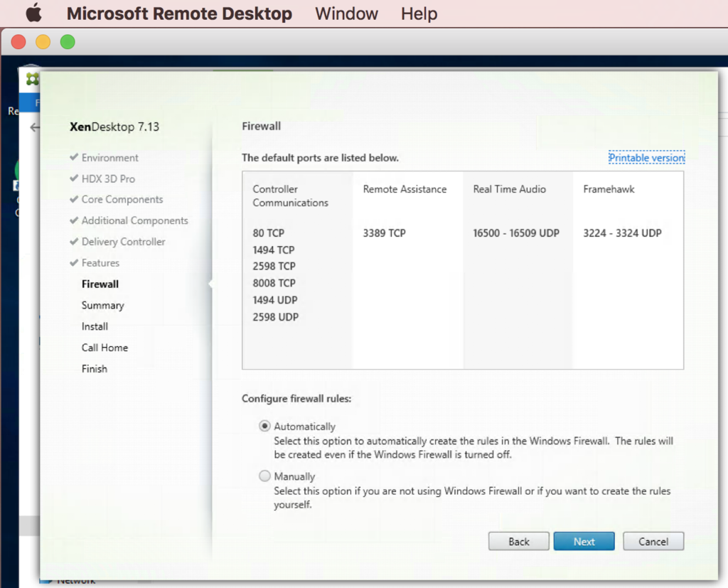Click the 80 TCP port entry
Screen dimensions: 728x588
[268, 233]
